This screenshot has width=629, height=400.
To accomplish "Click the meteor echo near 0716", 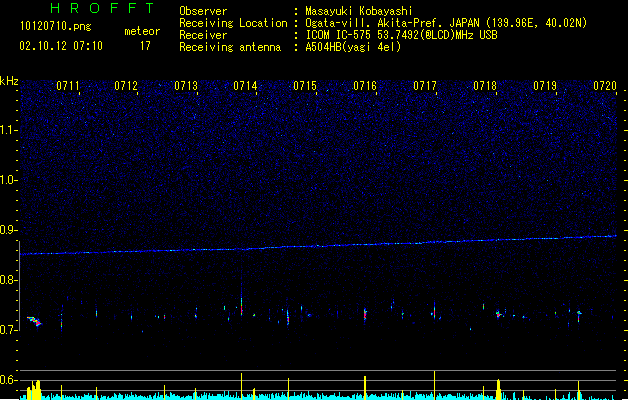I will [x=365, y=314].
